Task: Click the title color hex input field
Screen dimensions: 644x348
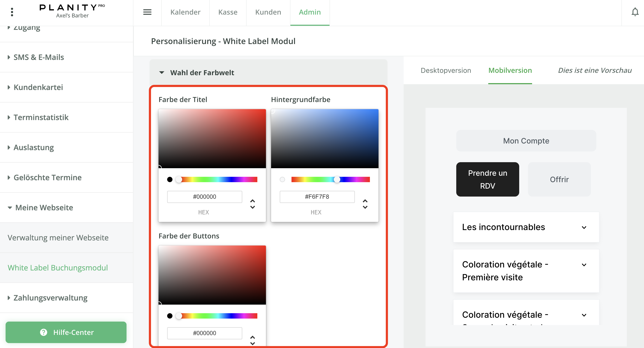Action: click(x=204, y=197)
